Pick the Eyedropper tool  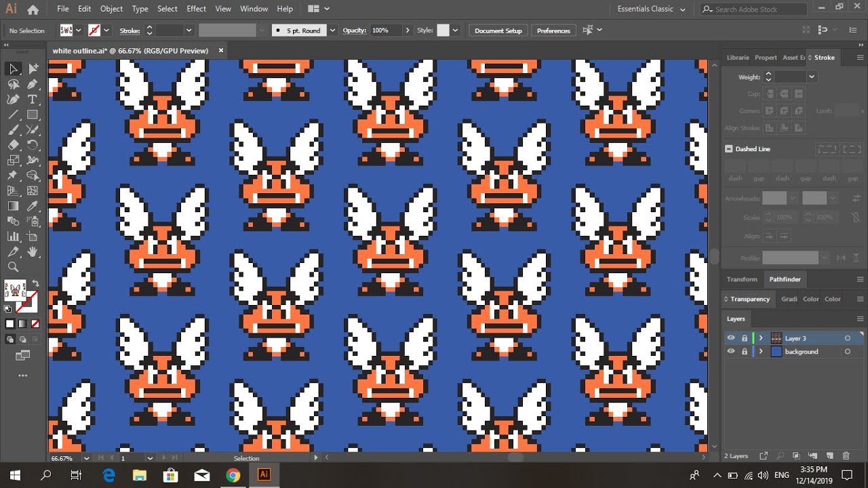(x=33, y=206)
